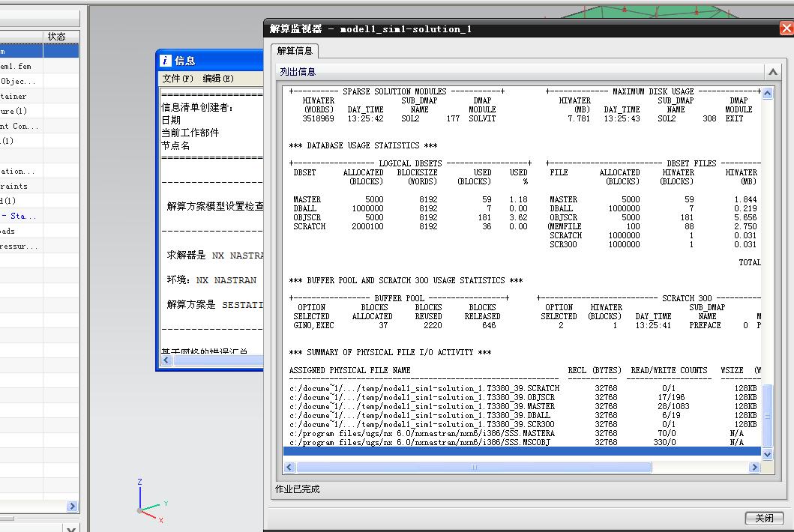
Task: Click the 'ASSIGNED PHYSICAL FILE NAME' column header text
Action: 349,371
